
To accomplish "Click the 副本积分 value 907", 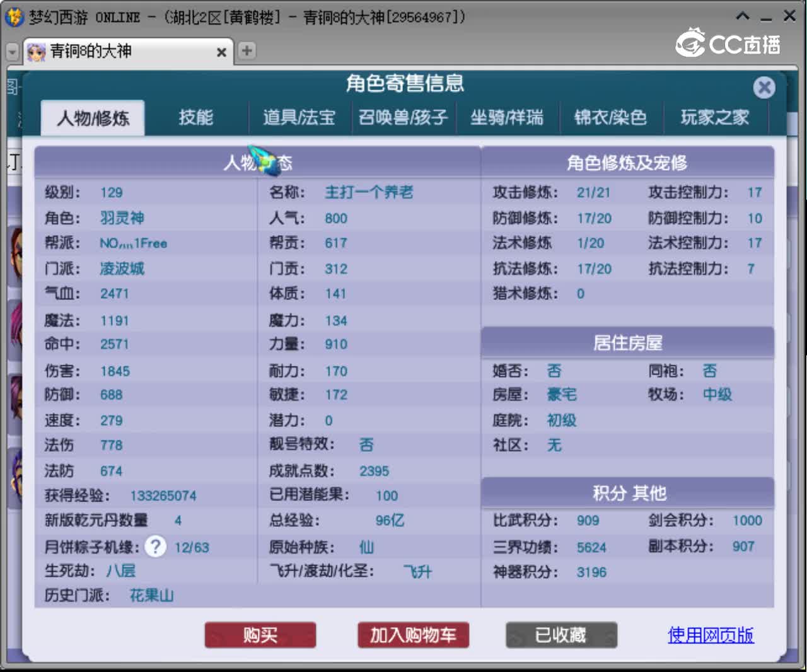I will coord(743,547).
